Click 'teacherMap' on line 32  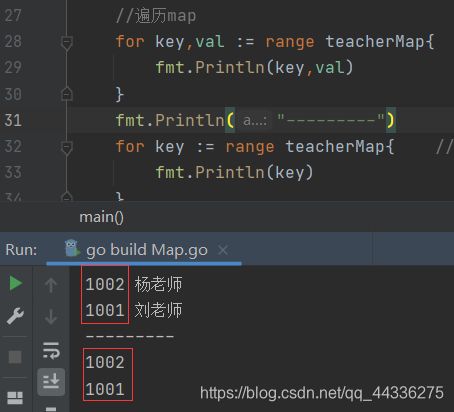(335, 146)
